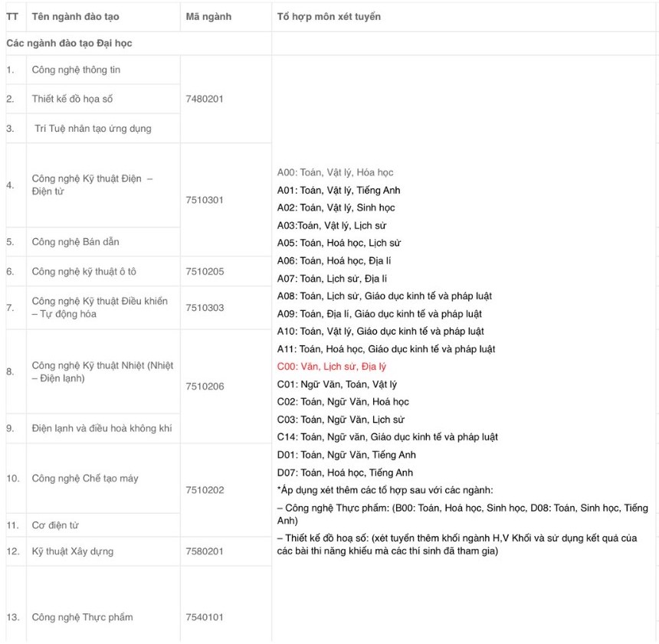
Task: Click the red 'C00: Văn, Lịch sử, Địa lý' text
Action: (331, 366)
